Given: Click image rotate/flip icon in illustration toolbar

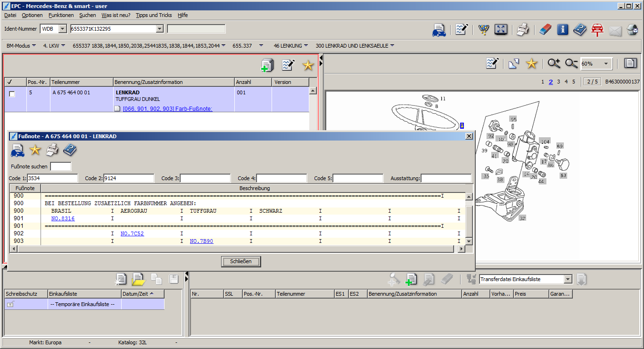Looking at the screenshot, I should coord(513,63).
